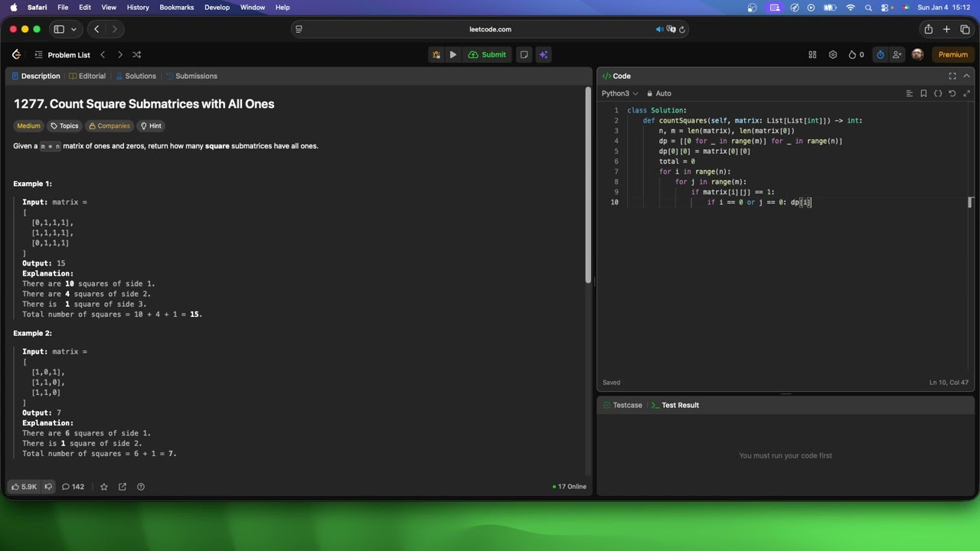Toggle Safari sidebar button

point(59,29)
